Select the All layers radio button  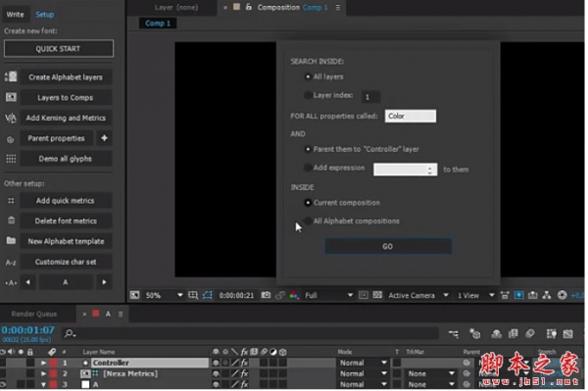308,76
